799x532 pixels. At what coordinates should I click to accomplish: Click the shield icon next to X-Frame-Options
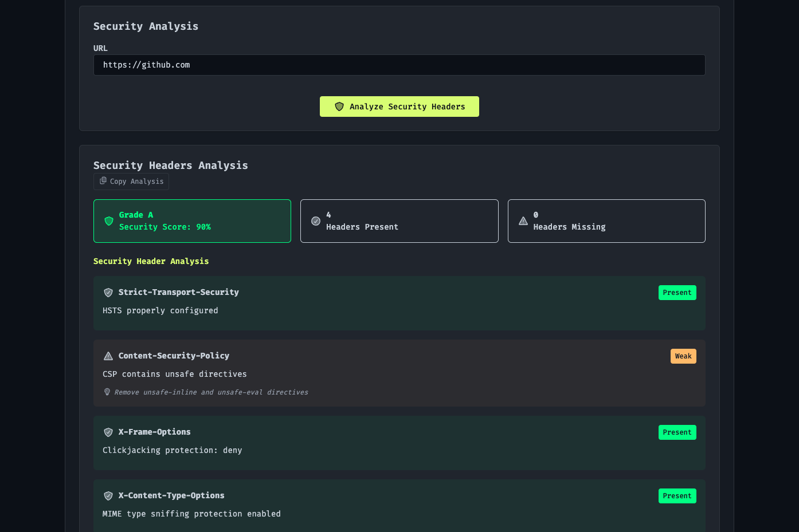pyautogui.click(x=108, y=432)
